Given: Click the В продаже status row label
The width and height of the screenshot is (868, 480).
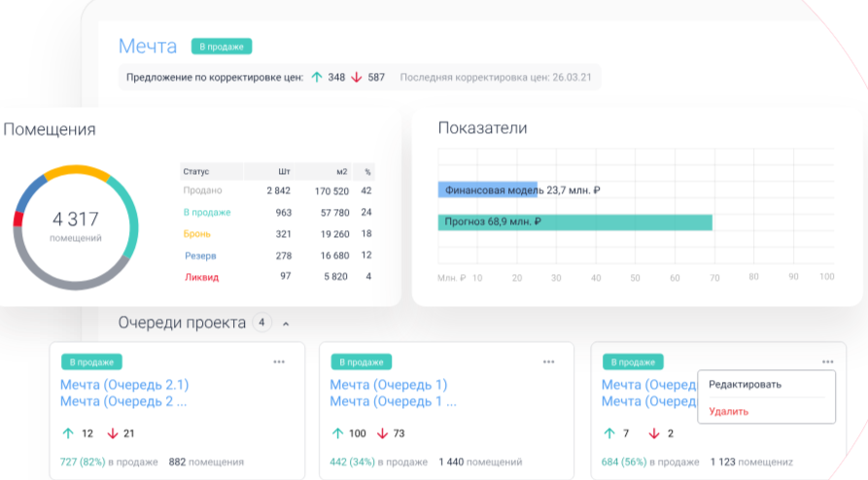Looking at the screenshot, I should (207, 212).
